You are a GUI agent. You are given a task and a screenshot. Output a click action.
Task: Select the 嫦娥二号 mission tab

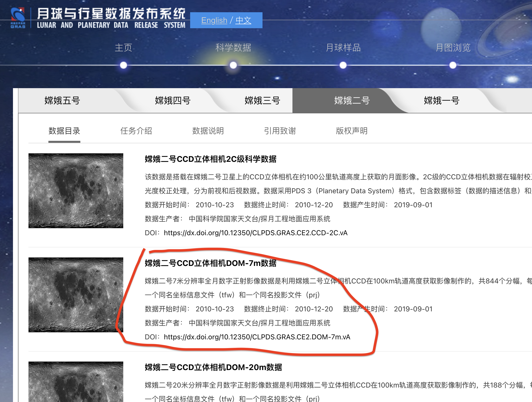pos(352,101)
